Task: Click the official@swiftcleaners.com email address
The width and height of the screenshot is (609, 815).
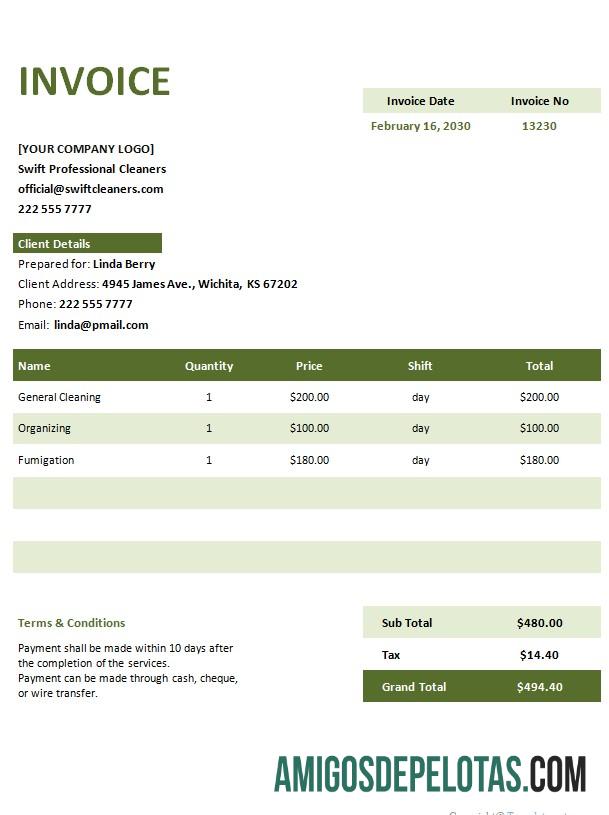Action: pyautogui.click(x=91, y=189)
